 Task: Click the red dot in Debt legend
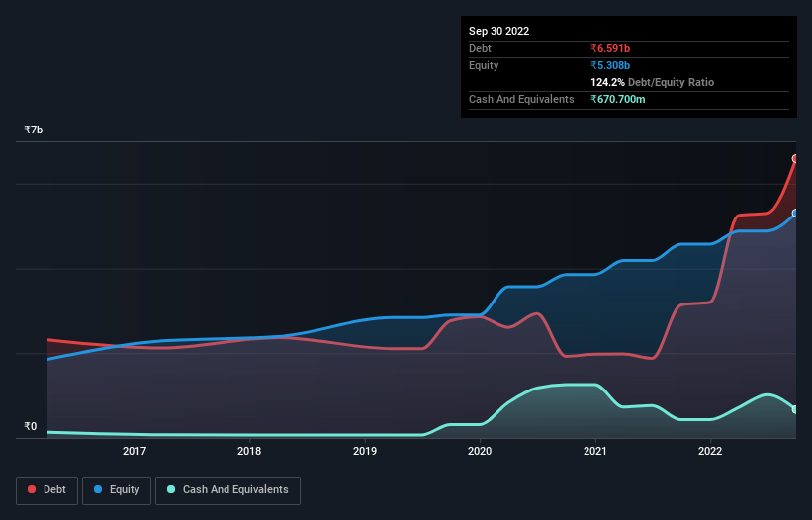[32, 489]
